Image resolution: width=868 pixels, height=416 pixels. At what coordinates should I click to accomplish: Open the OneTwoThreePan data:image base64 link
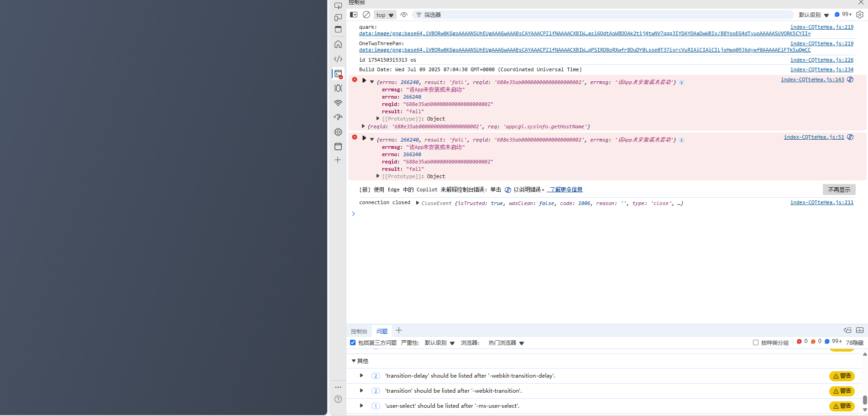[x=585, y=50]
